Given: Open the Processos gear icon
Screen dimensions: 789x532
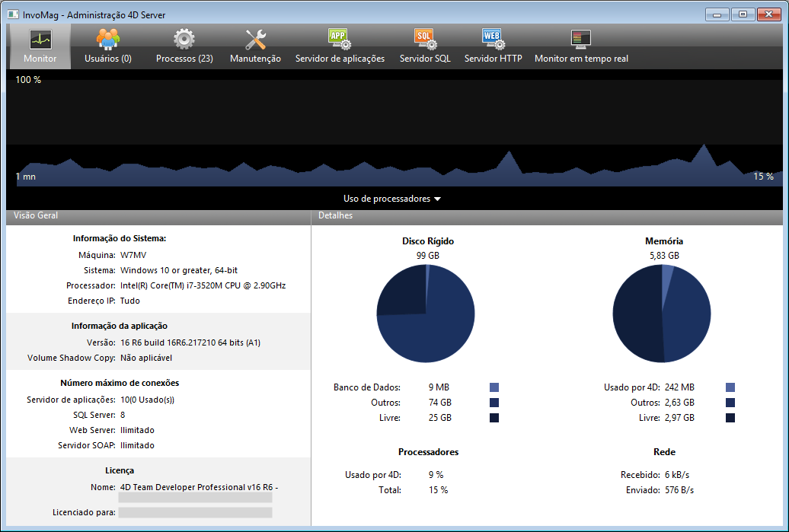Looking at the screenshot, I should (x=184, y=40).
